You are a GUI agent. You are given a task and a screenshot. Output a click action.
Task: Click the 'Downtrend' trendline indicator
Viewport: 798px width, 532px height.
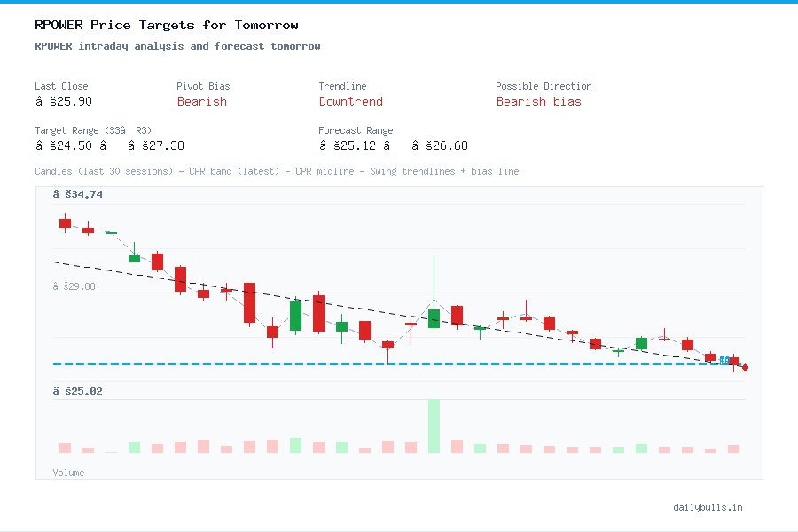(x=350, y=102)
